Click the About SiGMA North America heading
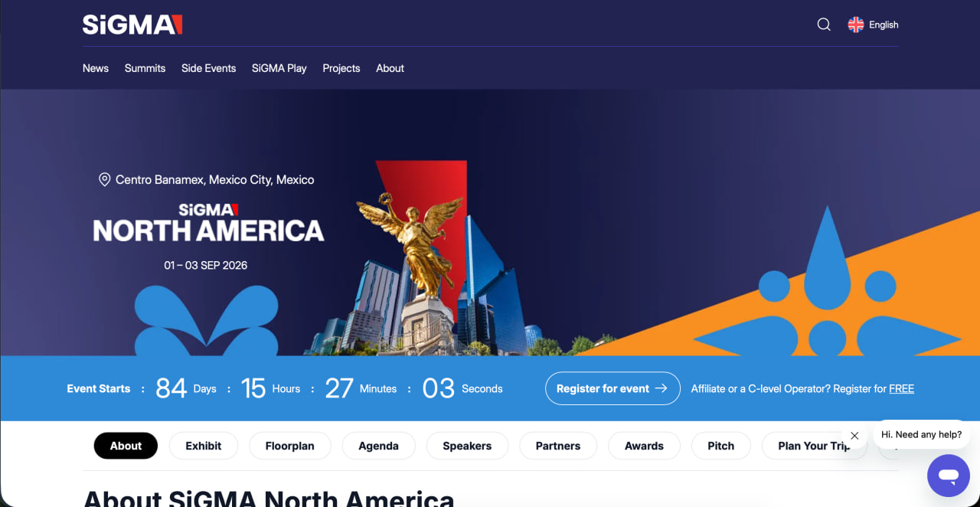Screen dimensions: 980x507 [x=269, y=497]
